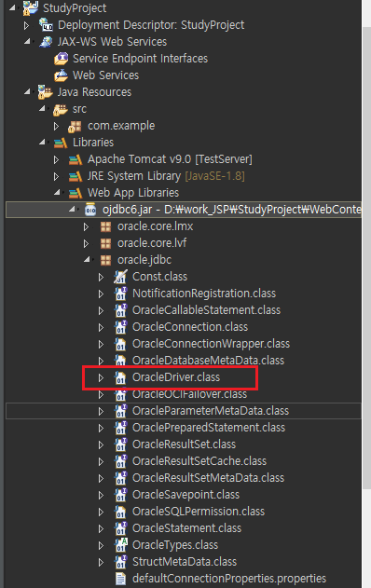
Task: Select OracleResultSetCache.class entry
Action: click(199, 461)
